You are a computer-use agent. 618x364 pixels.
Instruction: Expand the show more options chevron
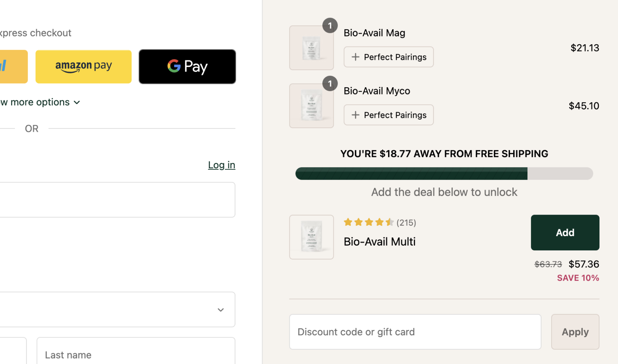77,103
